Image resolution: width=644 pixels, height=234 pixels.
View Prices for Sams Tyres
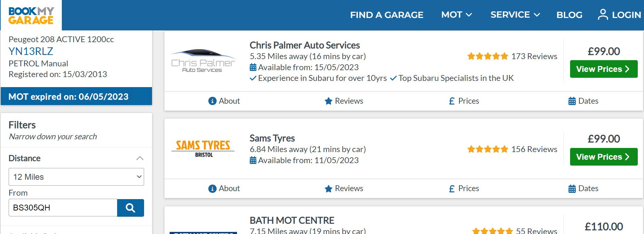[604, 157]
